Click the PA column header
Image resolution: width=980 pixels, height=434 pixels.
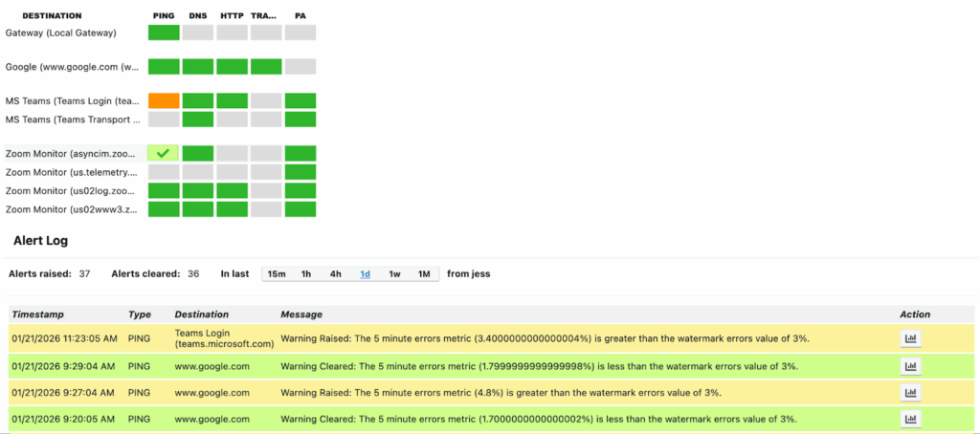(x=301, y=15)
